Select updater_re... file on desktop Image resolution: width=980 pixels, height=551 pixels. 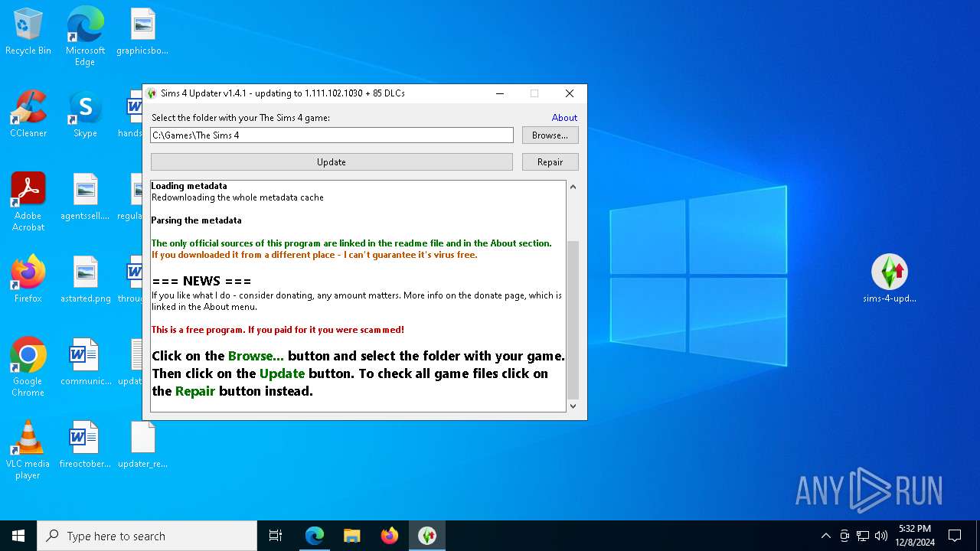(142, 445)
